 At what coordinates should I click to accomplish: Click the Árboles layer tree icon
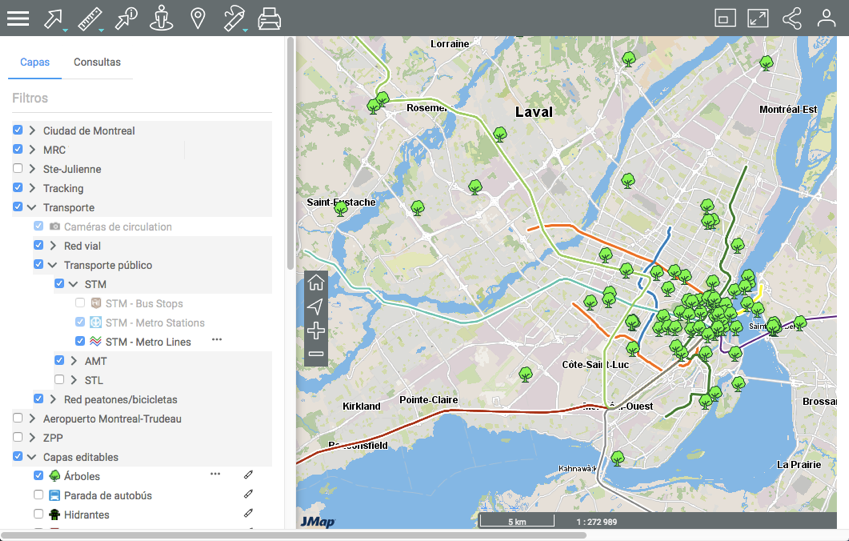point(55,476)
